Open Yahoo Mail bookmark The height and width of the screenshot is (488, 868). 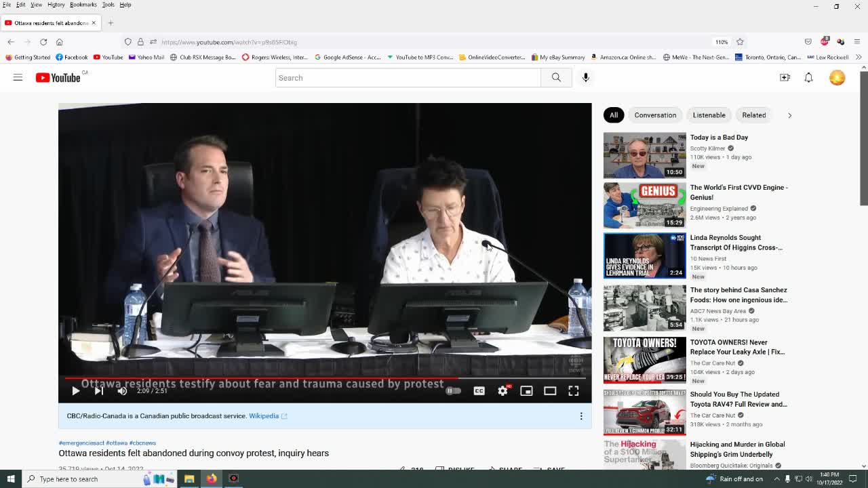[146, 58]
